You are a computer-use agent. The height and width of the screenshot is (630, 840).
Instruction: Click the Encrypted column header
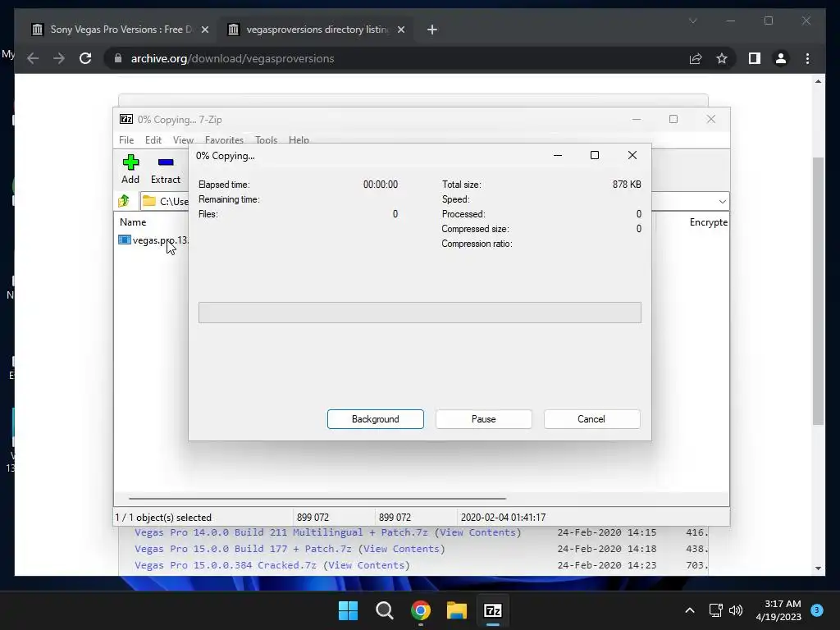click(708, 221)
